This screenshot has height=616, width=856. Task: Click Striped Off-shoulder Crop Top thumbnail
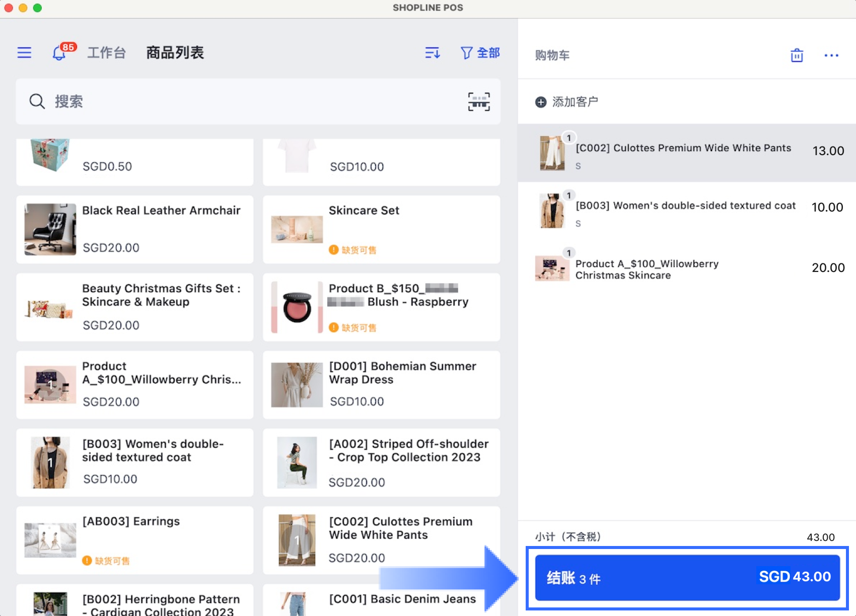pos(297,462)
